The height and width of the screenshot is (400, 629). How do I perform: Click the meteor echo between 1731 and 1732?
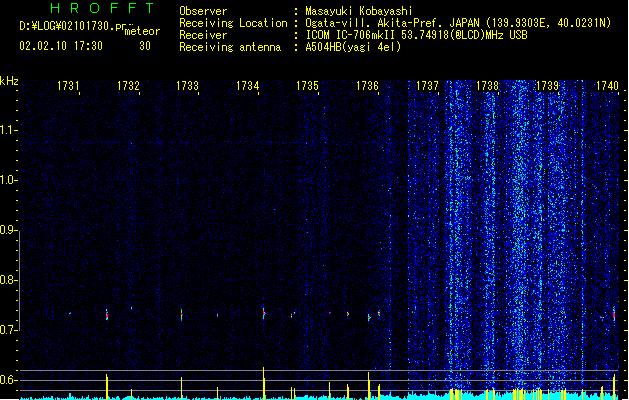[107, 314]
